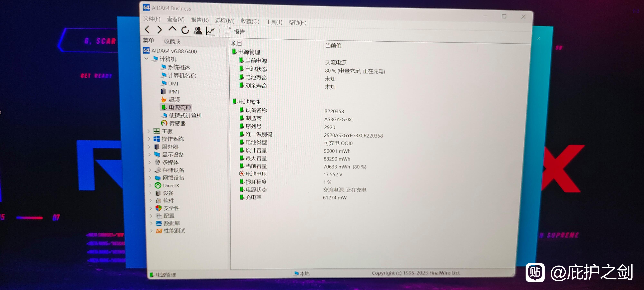The height and width of the screenshot is (290, 644).
Task: Collapse the 计算机 tree node
Action: coord(147,58)
